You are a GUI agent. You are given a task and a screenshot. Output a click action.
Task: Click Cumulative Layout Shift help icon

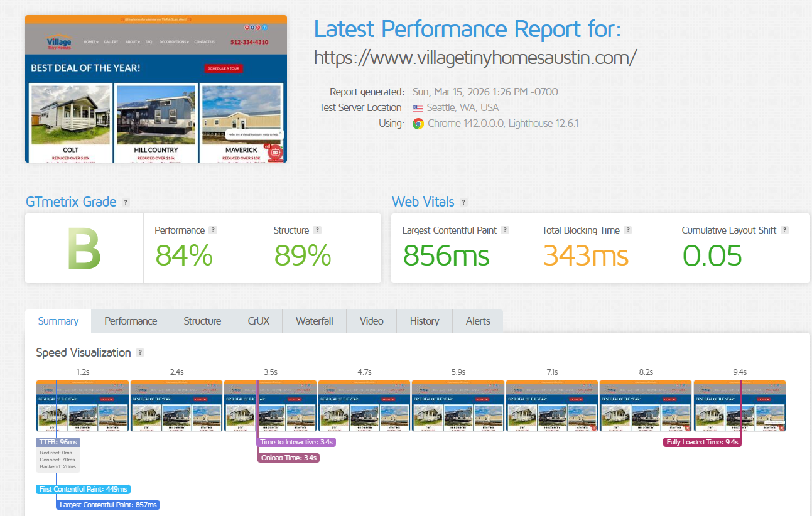click(x=785, y=230)
